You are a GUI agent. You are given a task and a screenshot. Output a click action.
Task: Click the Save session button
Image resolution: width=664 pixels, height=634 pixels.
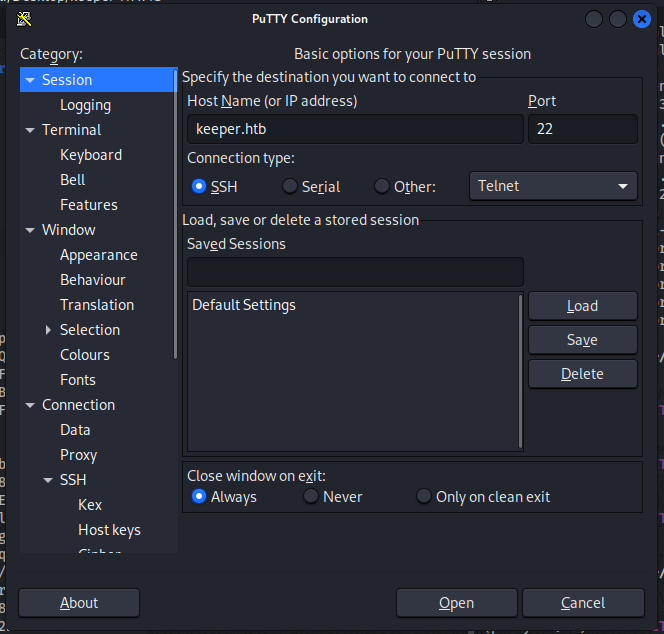click(x=583, y=340)
